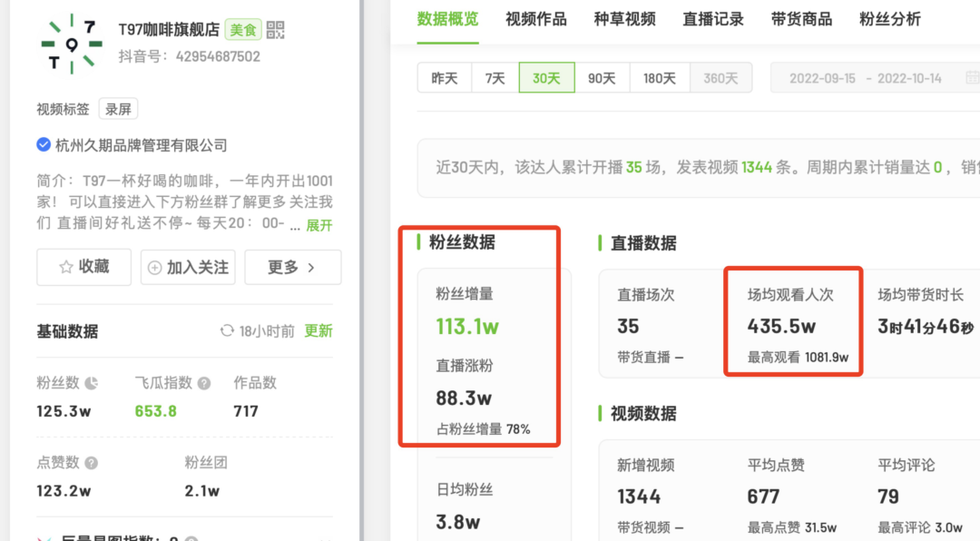Click the 粉丝团 value 2.1w
Viewport: 980px width, 541px height.
point(201,491)
